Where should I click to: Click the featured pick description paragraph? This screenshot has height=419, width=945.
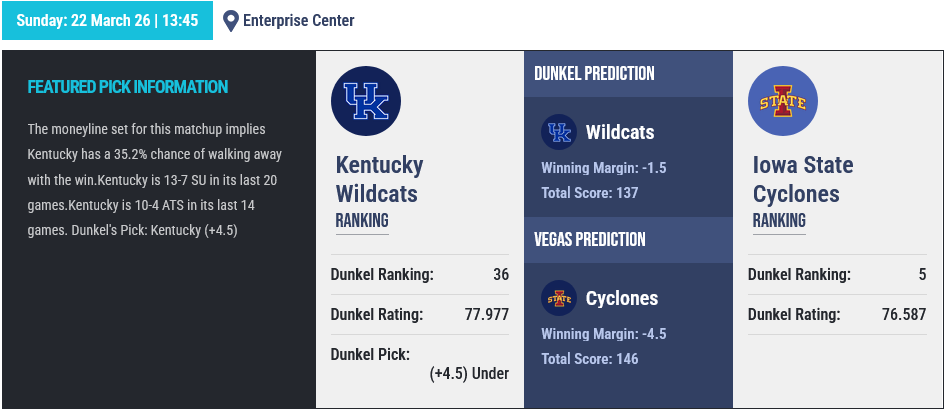click(x=155, y=180)
